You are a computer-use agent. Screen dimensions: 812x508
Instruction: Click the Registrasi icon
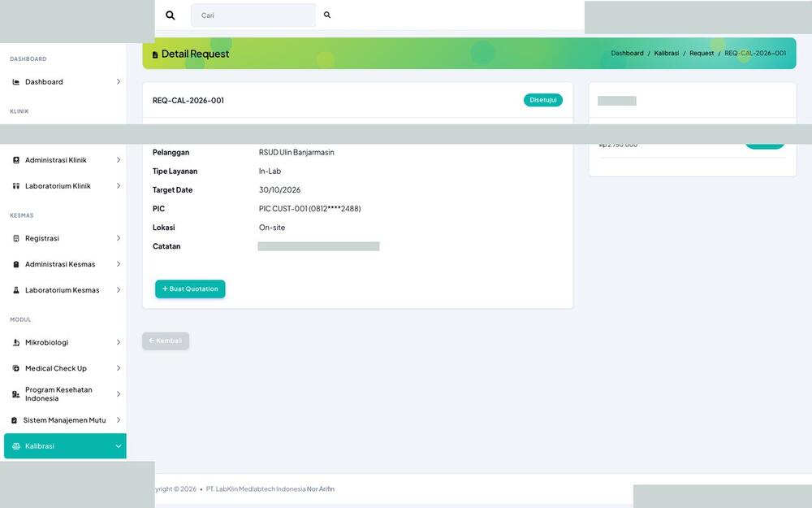pyautogui.click(x=16, y=238)
